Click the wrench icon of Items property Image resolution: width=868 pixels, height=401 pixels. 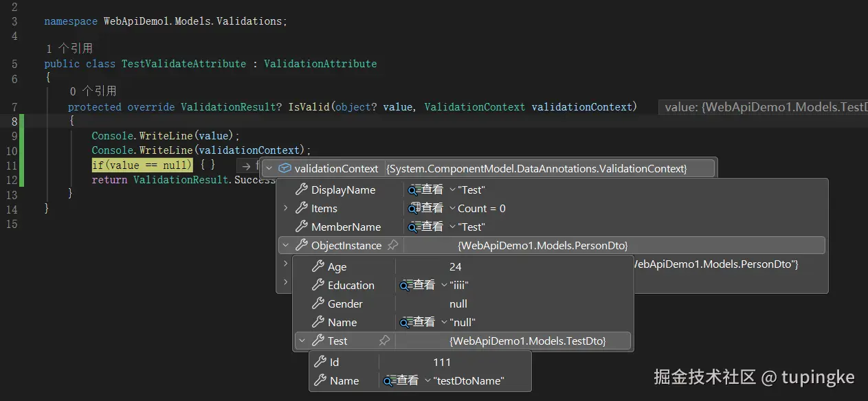301,208
